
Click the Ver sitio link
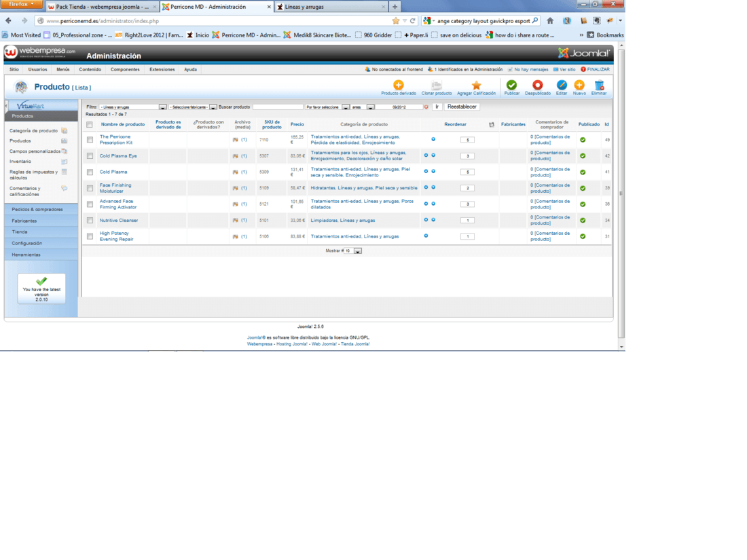[564, 69]
